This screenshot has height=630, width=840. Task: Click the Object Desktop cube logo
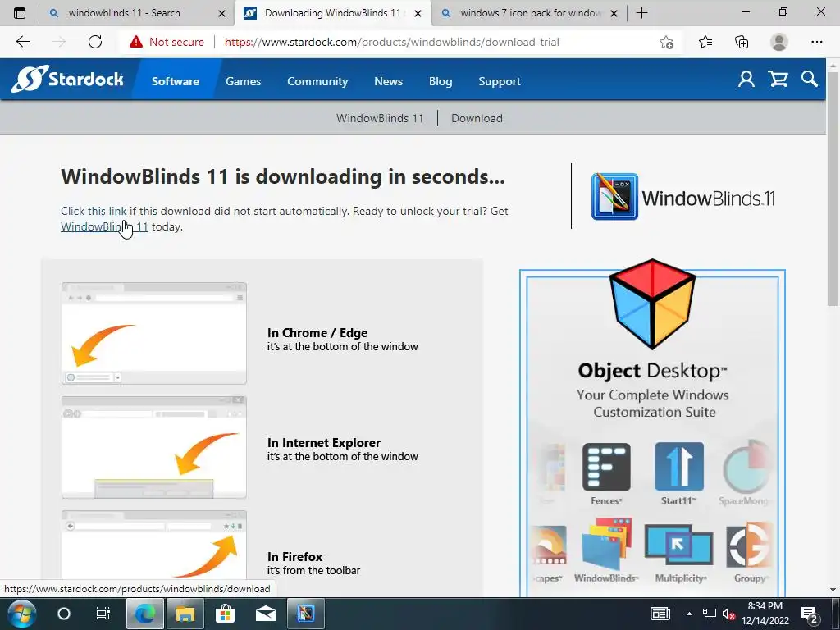point(652,304)
